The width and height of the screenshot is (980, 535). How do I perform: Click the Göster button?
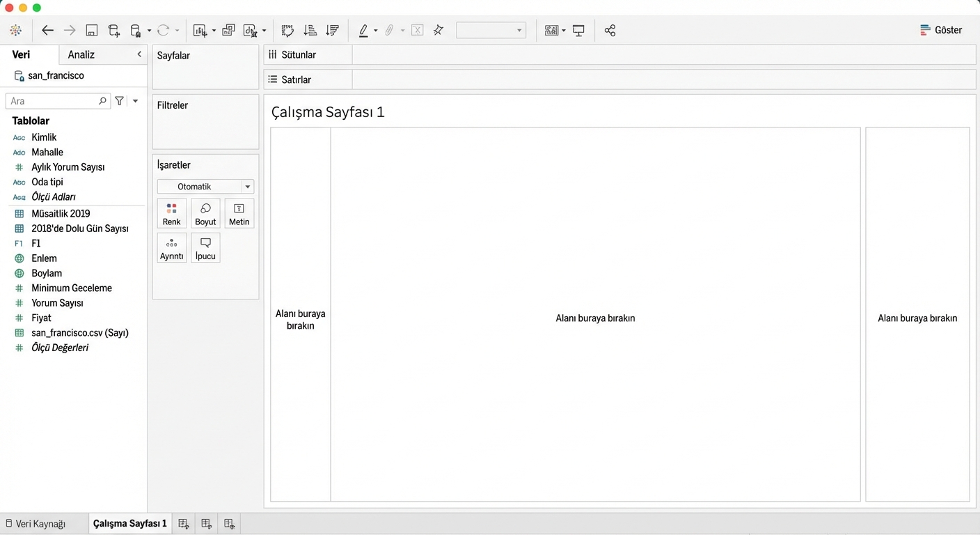(941, 30)
